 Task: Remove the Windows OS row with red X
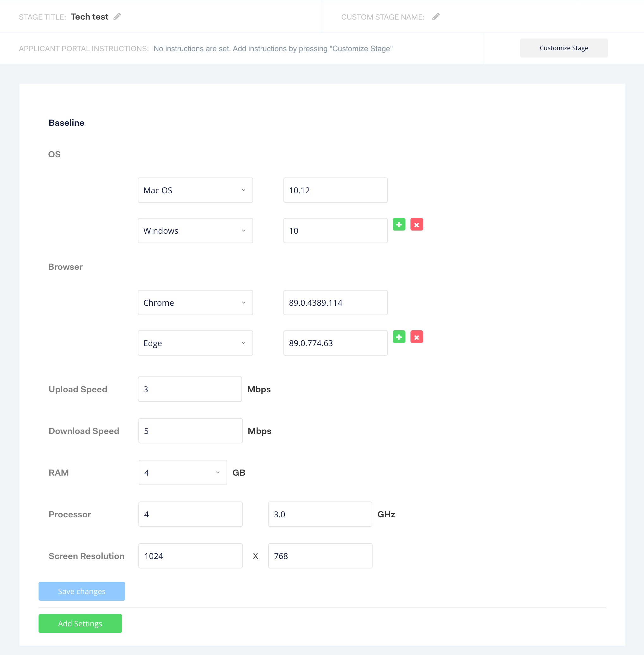click(x=417, y=225)
